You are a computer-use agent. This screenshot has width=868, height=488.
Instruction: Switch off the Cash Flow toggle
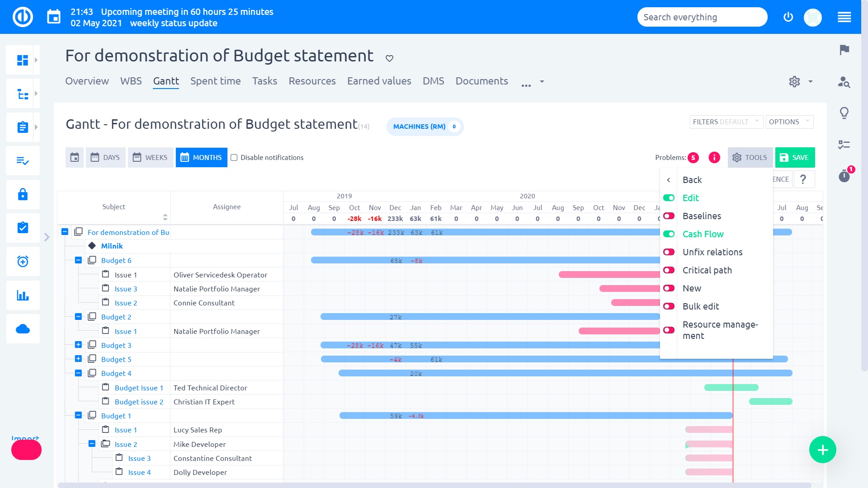(669, 234)
